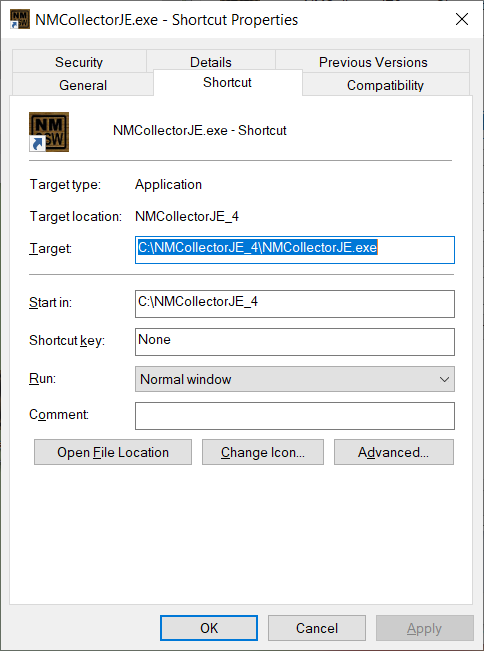Click the 'Start in:' label
The height and width of the screenshot is (656, 485).
pyautogui.click(x=50, y=302)
